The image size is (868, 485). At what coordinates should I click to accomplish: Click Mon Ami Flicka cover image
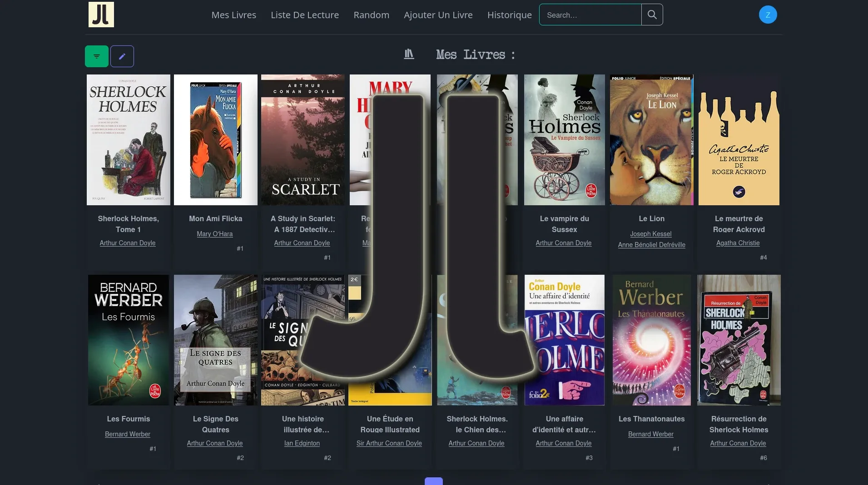pos(215,140)
